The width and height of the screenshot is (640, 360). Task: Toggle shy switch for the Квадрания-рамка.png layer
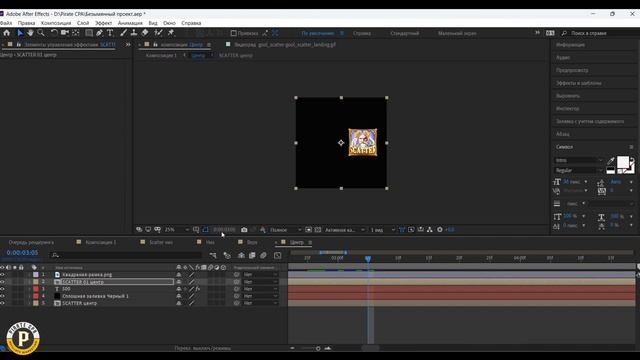click(179, 275)
